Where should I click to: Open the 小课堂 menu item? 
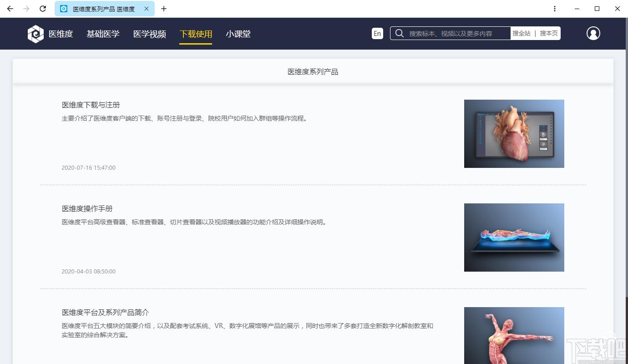click(238, 34)
